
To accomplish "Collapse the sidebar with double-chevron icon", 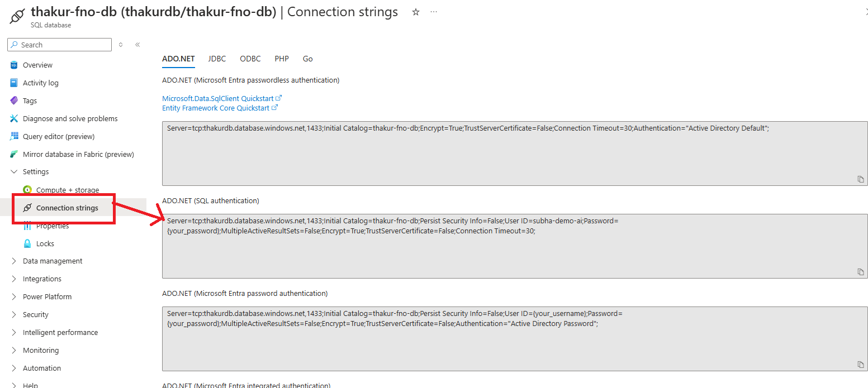I will click(137, 45).
